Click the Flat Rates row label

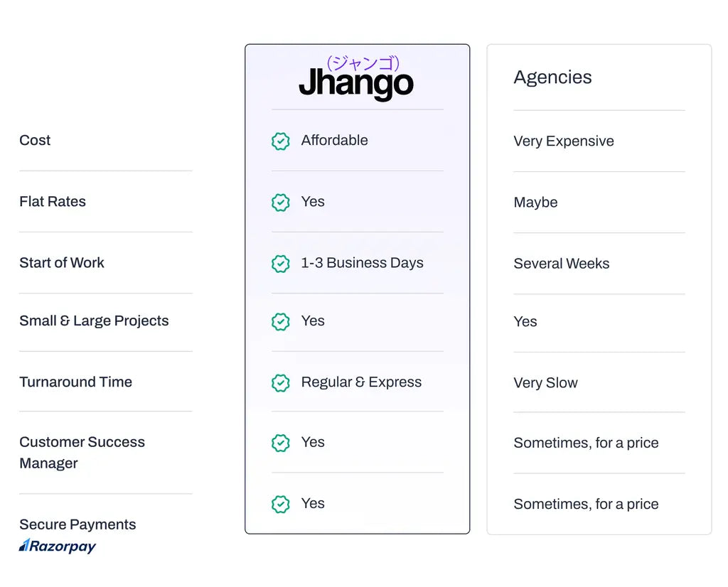click(x=53, y=201)
